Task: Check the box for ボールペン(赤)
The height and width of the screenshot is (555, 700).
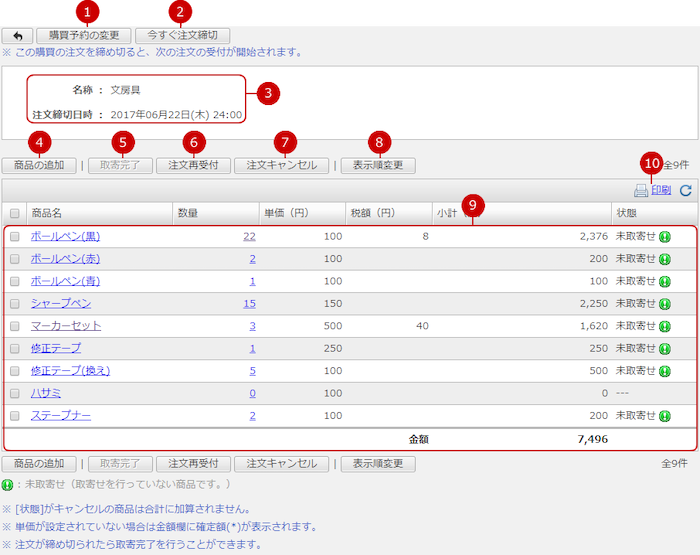Action: pyautogui.click(x=14, y=259)
